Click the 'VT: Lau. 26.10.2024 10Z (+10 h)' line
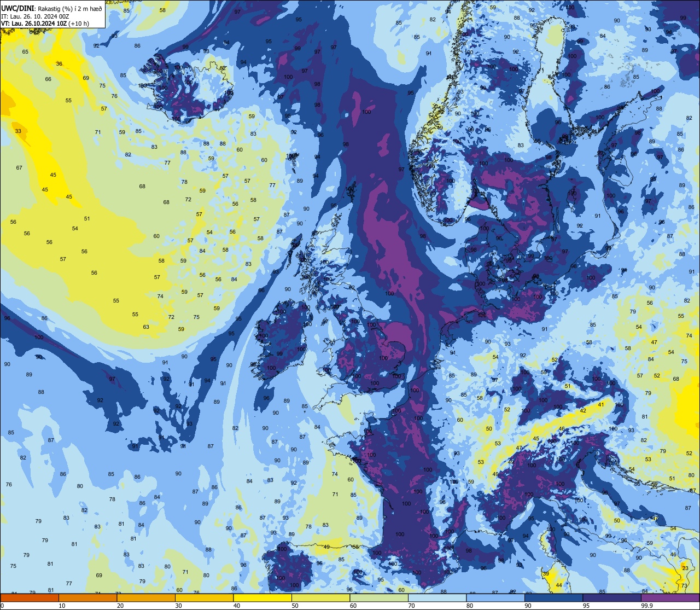The image size is (700, 610). click(x=45, y=24)
